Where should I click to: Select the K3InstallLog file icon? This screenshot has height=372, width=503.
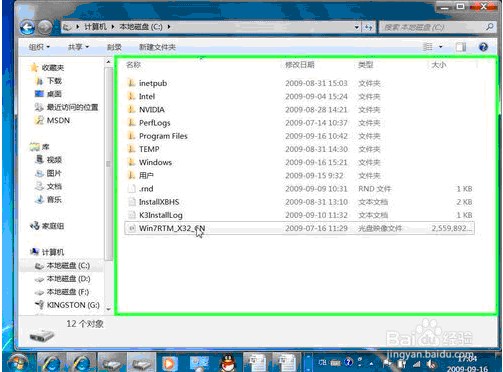coord(132,215)
